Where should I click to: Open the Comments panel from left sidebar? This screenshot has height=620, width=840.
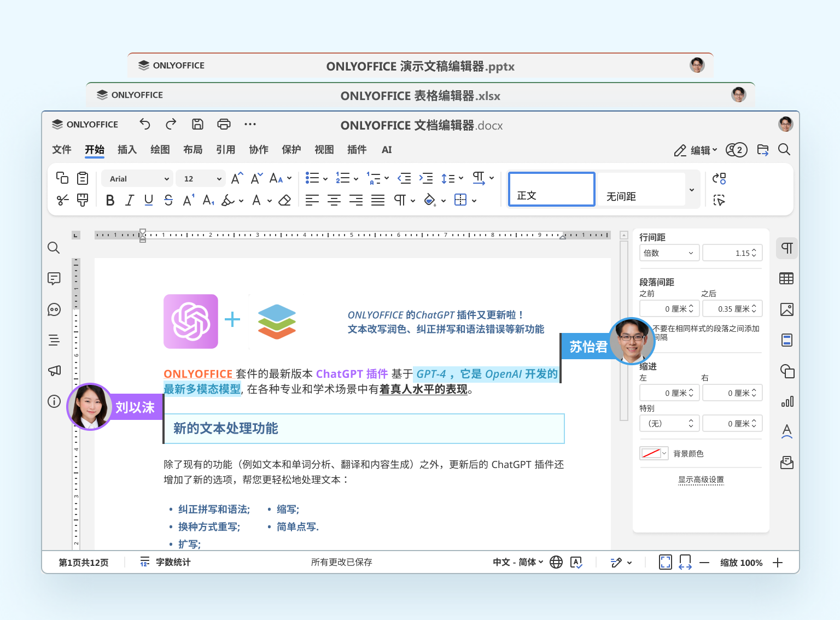(54, 279)
